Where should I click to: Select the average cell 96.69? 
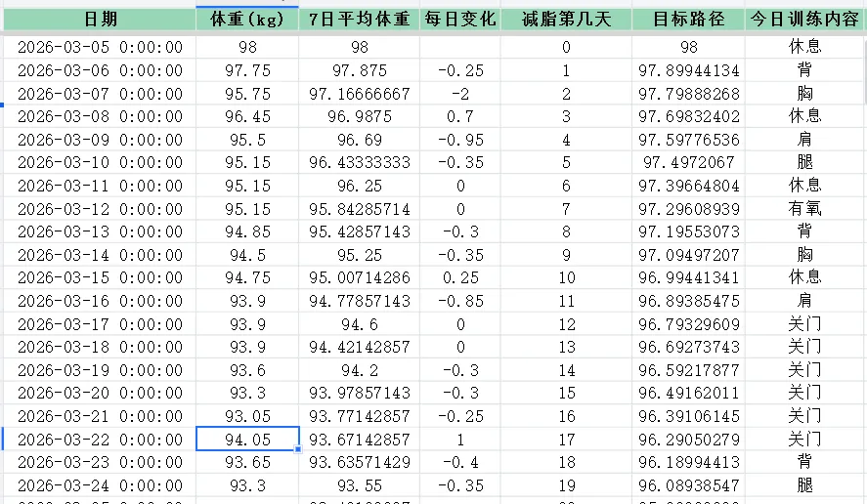pyautogui.click(x=360, y=140)
